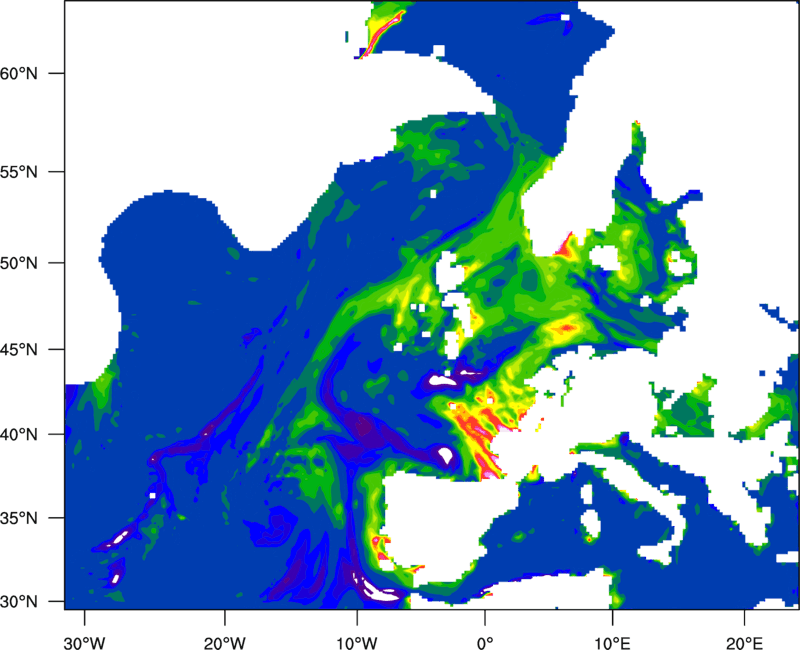Click the 20°E longitude label

coord(744,643)
